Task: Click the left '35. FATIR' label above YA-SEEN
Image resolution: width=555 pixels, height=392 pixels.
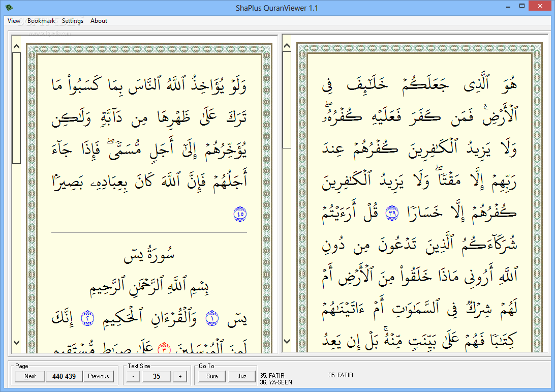Action: [272, 375]
